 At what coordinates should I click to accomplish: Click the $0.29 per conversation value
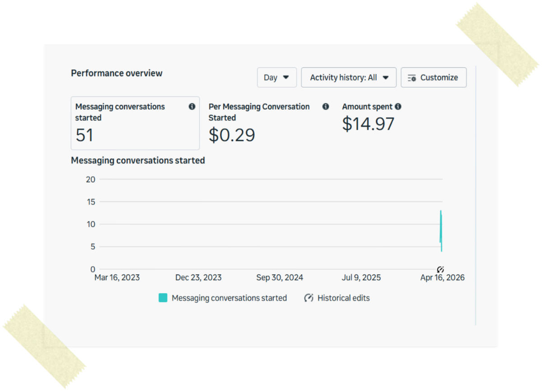[232, 135]
